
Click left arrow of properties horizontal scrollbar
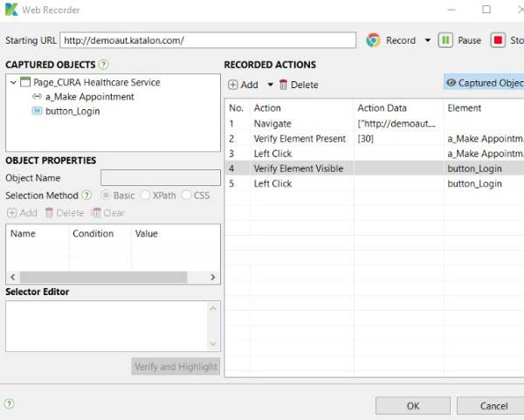click(x=13, y=277)
